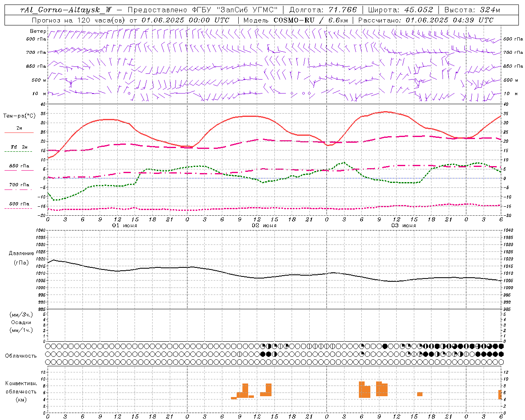The width and height of the screenshot is (525, 420).
Task: Click the right-side 700 гПа wind level label
Action: 513,52
